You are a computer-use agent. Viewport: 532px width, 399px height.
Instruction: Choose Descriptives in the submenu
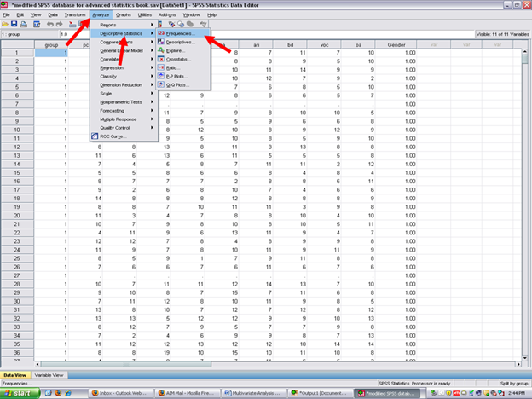180,42
